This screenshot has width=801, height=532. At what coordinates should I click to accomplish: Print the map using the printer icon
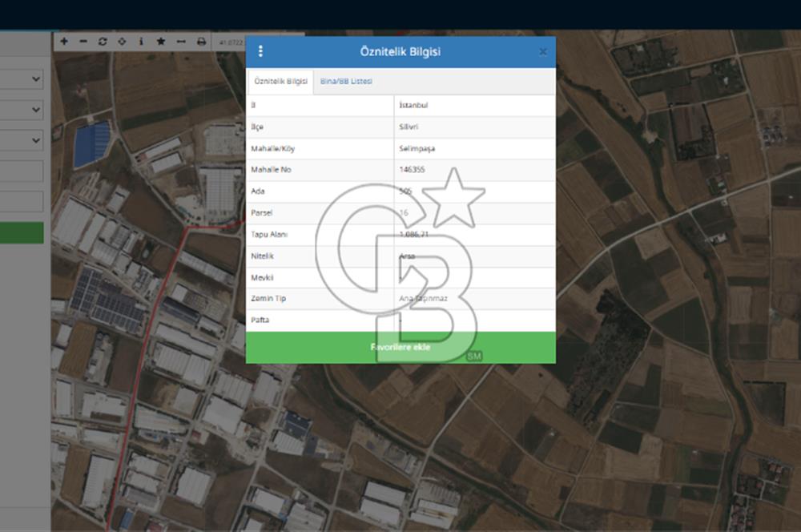tap(201, 41)
